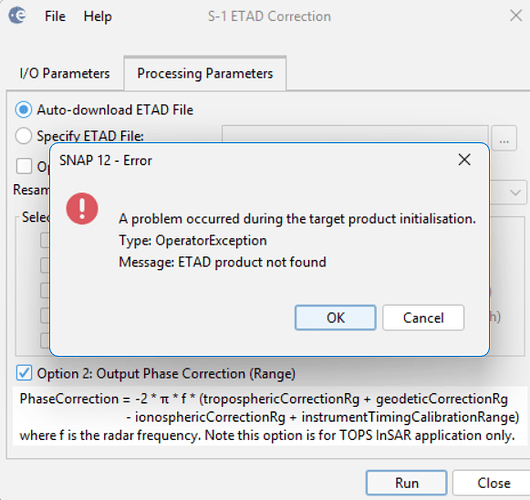The width and height of the screenshot is (530, 500).
Task: Open the File menu
Action: (x=55, y=16)
